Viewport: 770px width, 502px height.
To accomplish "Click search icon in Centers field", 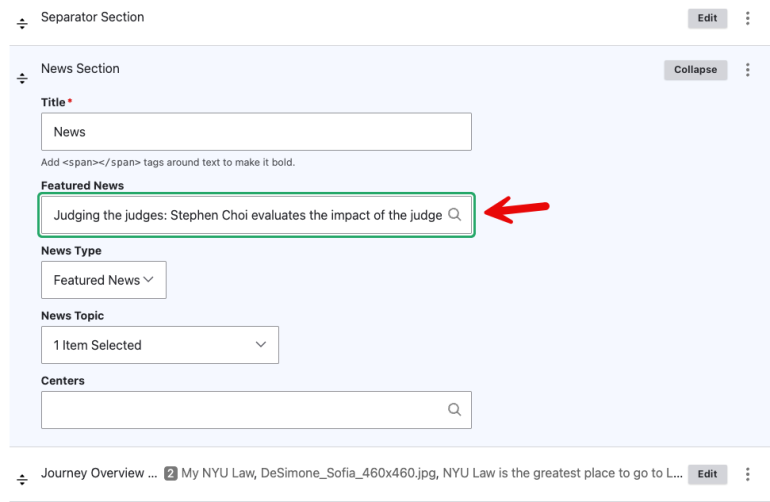I will [454, 409].
